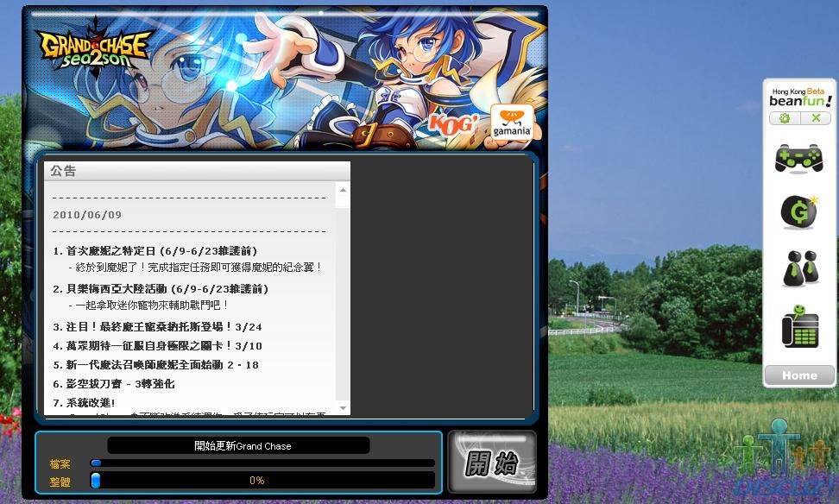Screen dimensions: 839x504
Task: Click the announcement scrollbar down arrow
Action: 343,408
